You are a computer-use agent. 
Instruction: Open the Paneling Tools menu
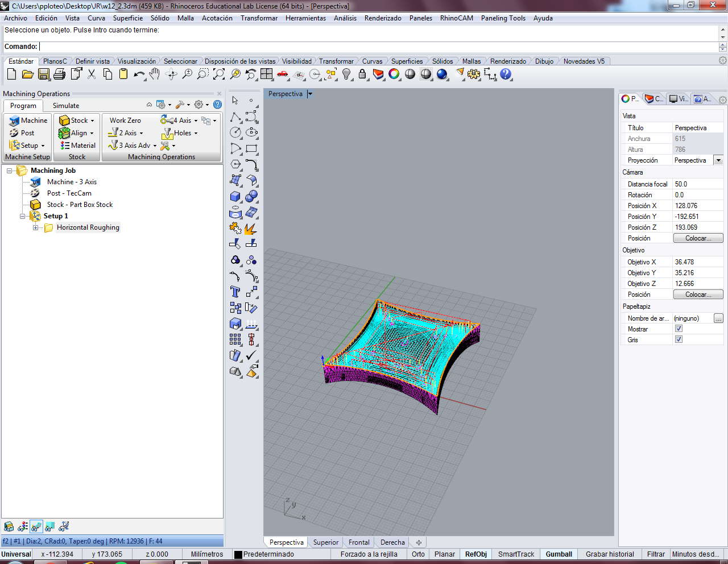[503, 18]
